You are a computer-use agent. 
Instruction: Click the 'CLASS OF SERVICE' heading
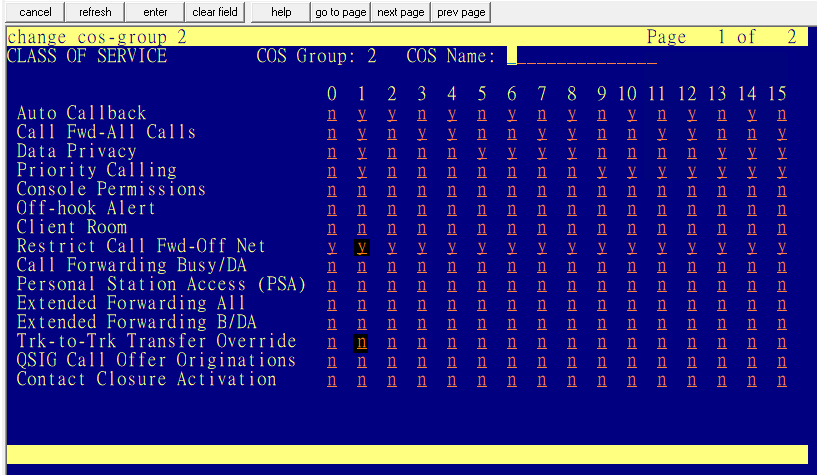(x=87, y=56)
